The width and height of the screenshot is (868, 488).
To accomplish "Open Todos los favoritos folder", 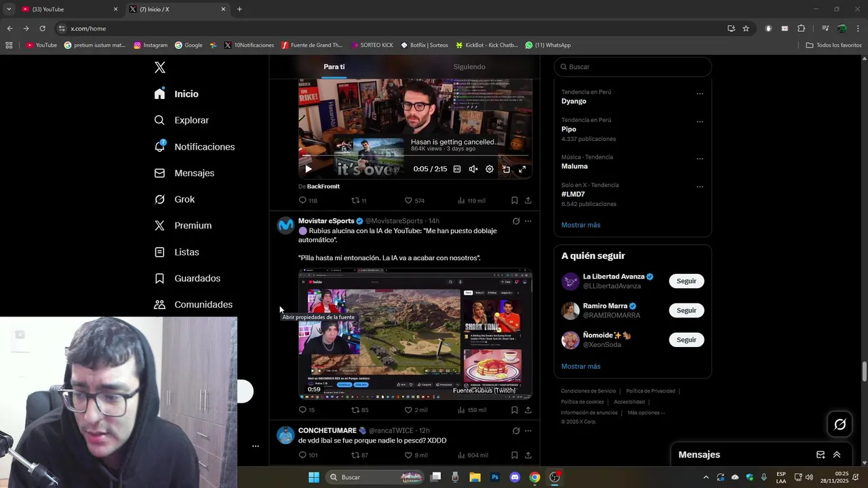I will click(x=833, y=45).
